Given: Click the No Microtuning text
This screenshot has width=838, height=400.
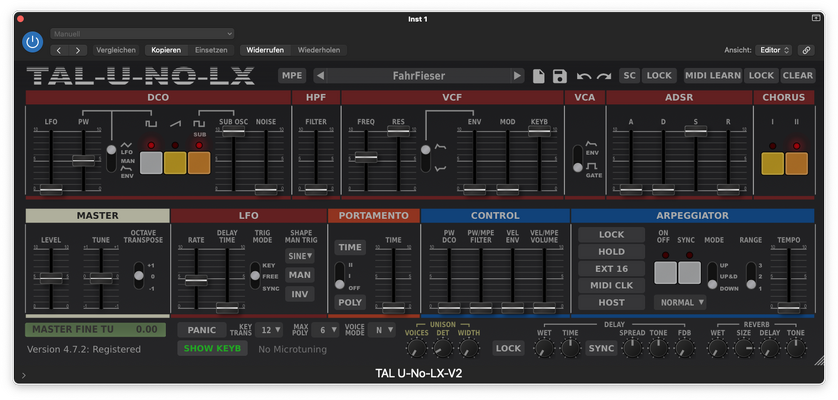Looking at the screenshot, I should pyautogui.click(x=292, y=349).
